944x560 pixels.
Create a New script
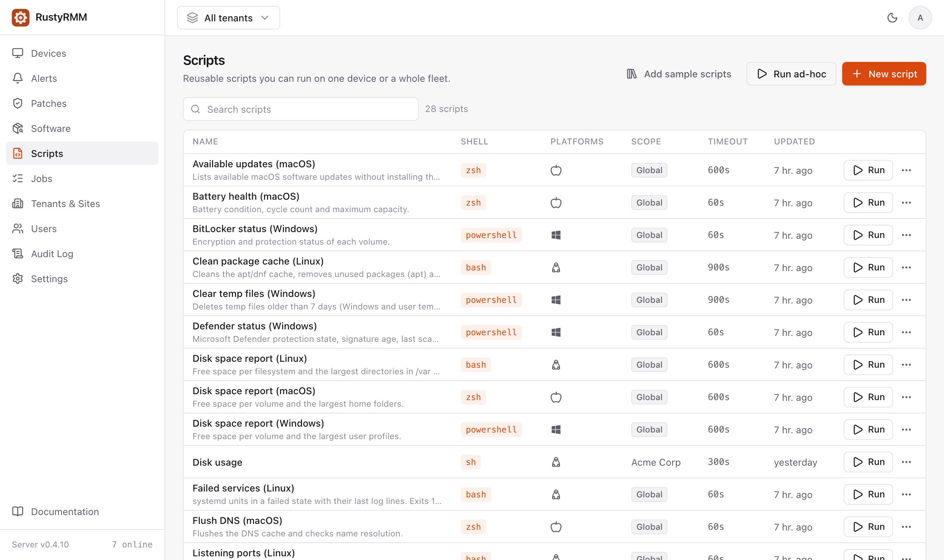tap(884, 74)
